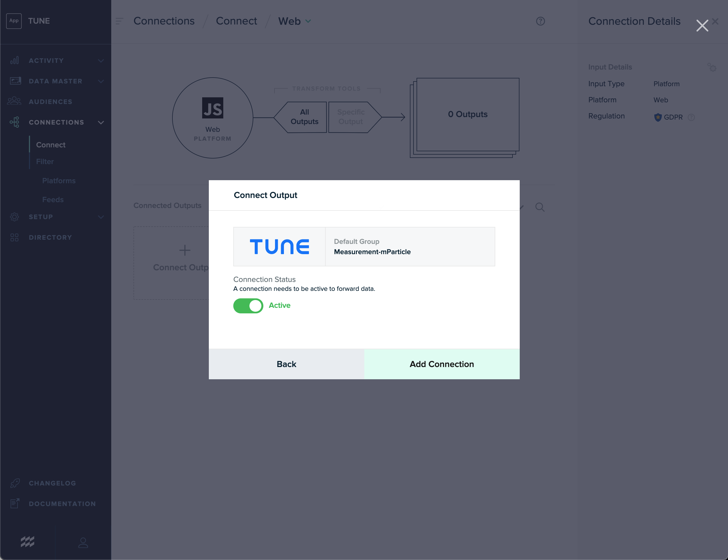The width and height of the screenshot is (728, 560).
Task: Click the mParticle logo icon at sidebar bottom
Action: [x=28, y=542]
